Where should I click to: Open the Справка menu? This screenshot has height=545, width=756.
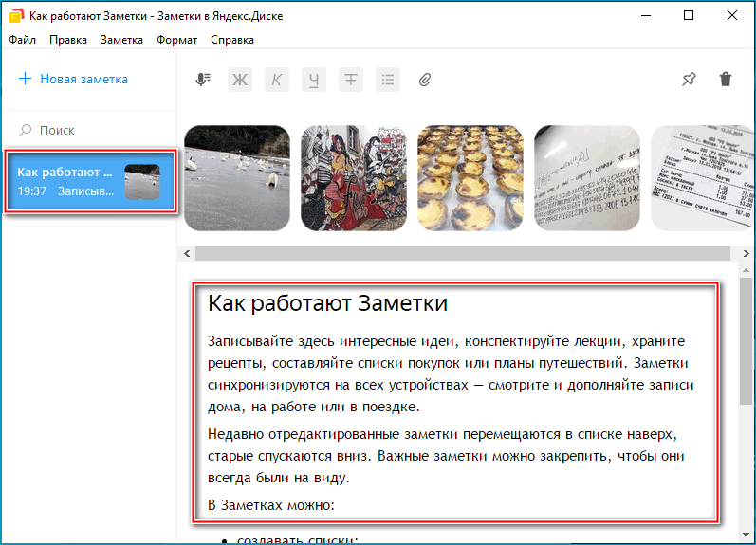(231, 40)
